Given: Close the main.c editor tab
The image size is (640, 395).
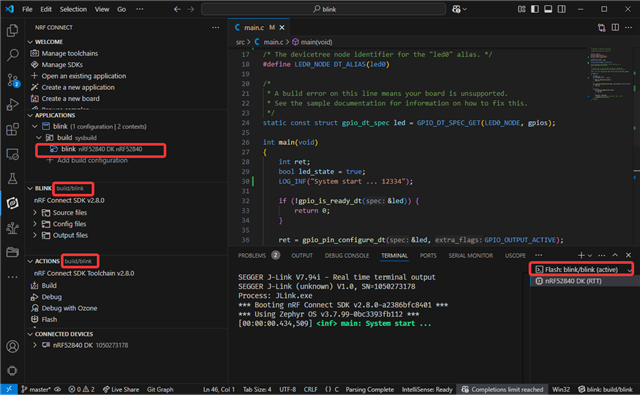Looking at the screenshot, I should click(x=282, y=27).
